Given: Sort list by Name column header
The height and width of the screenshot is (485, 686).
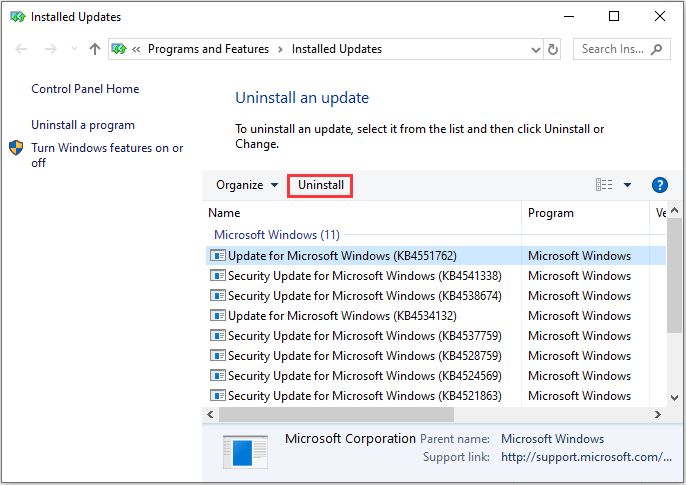Looking at the screenshot, I should coord(225,213).
